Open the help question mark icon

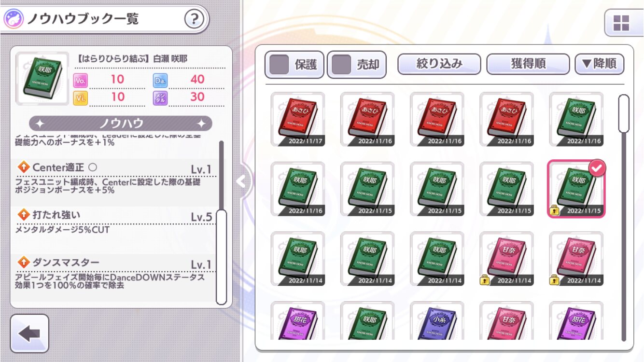[x=194, y=19]
